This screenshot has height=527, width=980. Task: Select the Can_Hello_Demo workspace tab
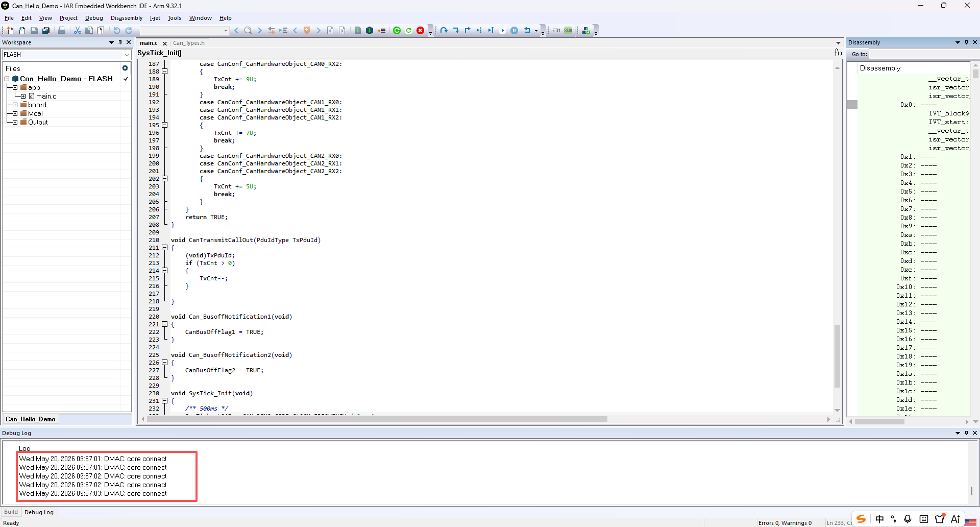(x=31, y=419)
